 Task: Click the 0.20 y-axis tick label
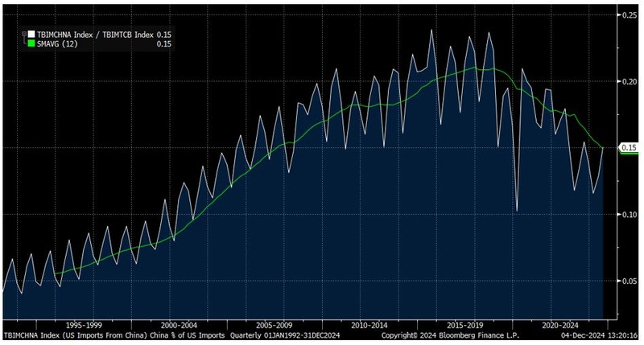tap(629, 81)
